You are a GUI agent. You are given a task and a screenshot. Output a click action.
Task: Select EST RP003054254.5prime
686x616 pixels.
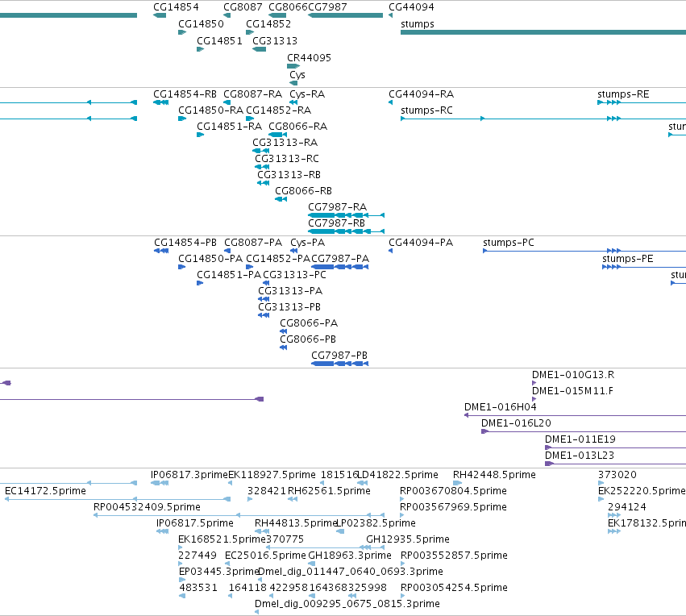[454, 588]
